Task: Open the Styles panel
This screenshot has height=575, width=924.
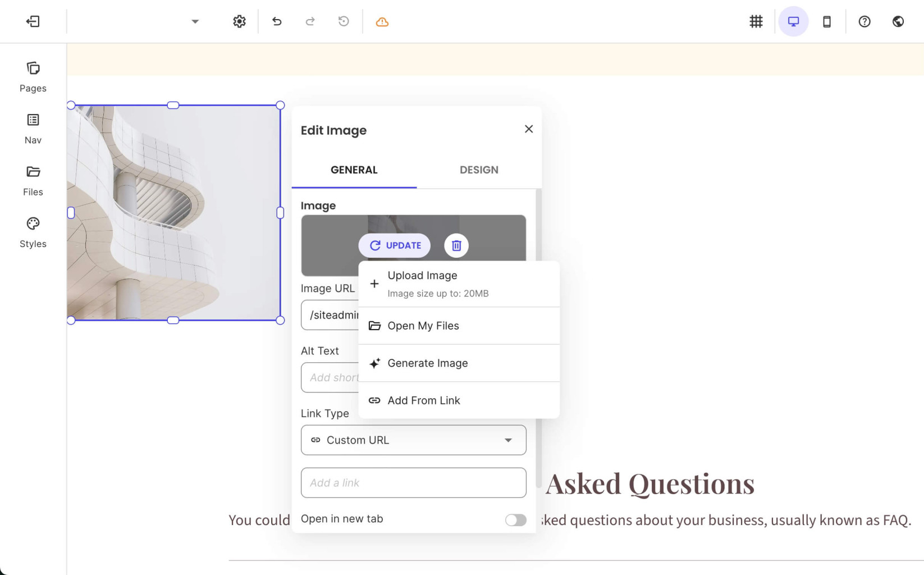Action: pyautogui.click(x=33, y=232)
